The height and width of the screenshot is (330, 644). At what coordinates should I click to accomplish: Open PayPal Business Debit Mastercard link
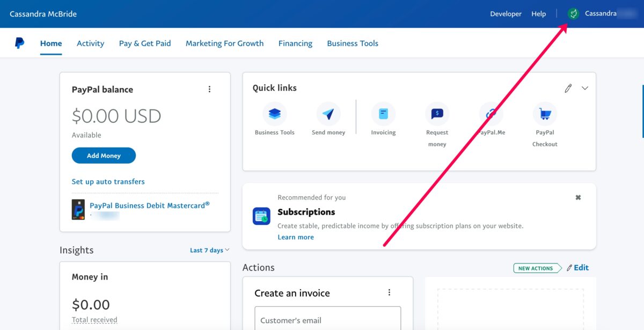(150, 205)
